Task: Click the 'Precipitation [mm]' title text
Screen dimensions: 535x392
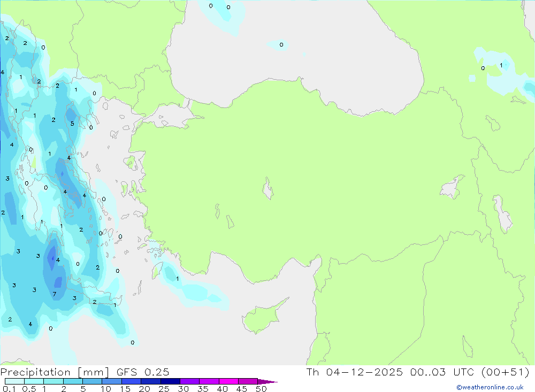Action: click(x=55, y=372)
